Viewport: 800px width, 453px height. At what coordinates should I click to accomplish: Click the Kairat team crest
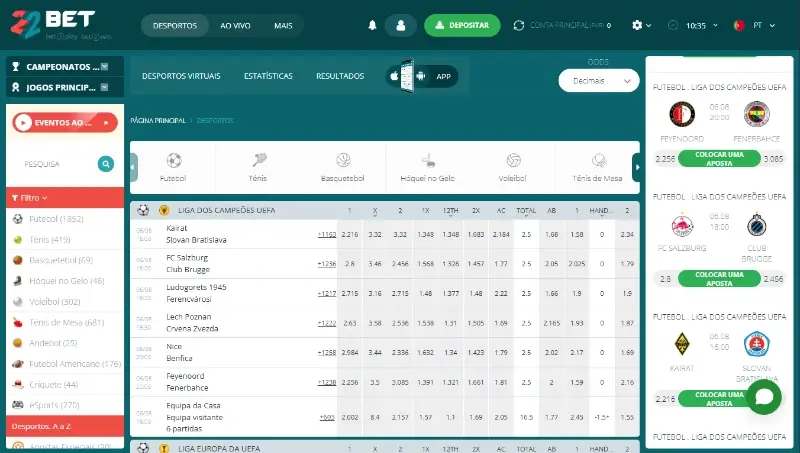pyautogui.click(x=682, y=344)
